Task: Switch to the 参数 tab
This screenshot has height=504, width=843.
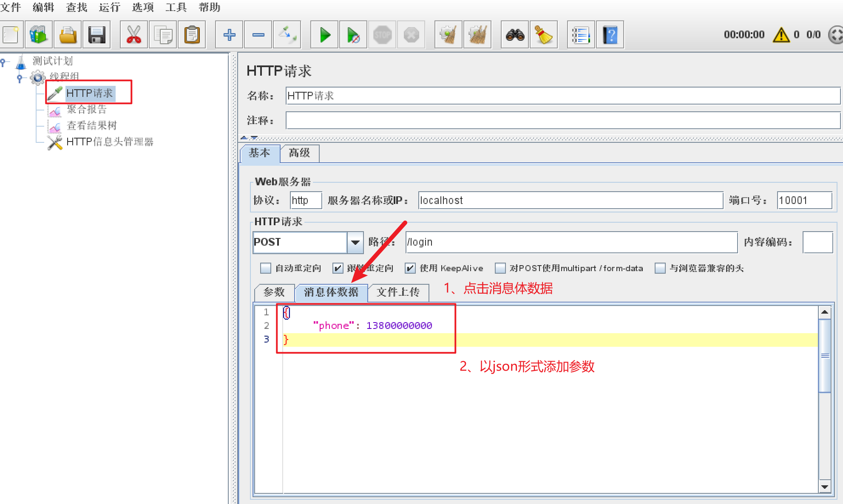Action: point(274,292)
